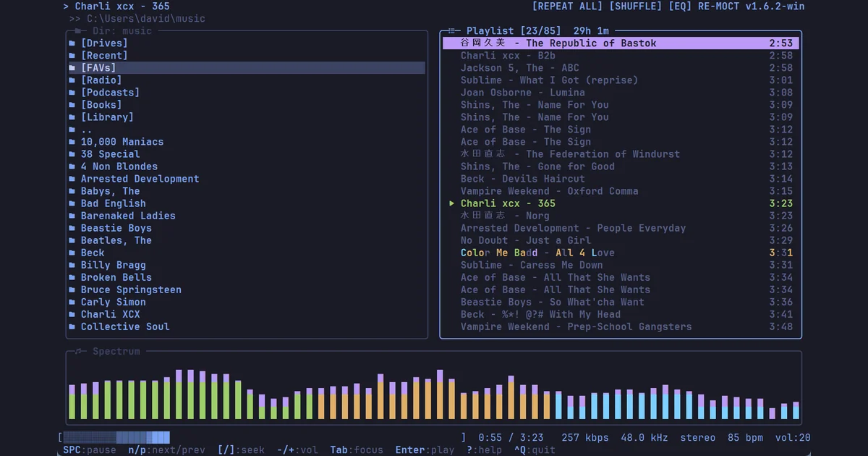Select Arrested Development - People Everyday track
Viewport: 868px width, 456px height.
(621, 228)
